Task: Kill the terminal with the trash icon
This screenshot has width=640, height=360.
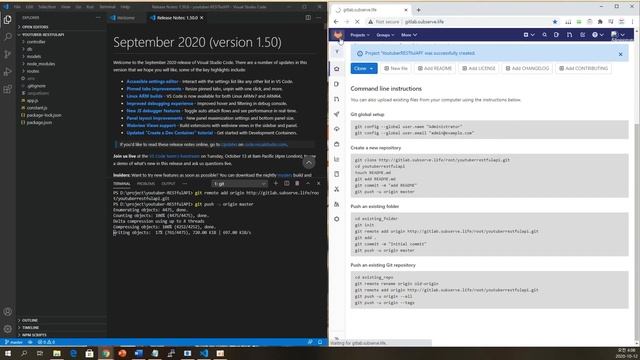Action: (x=297, y=184)
